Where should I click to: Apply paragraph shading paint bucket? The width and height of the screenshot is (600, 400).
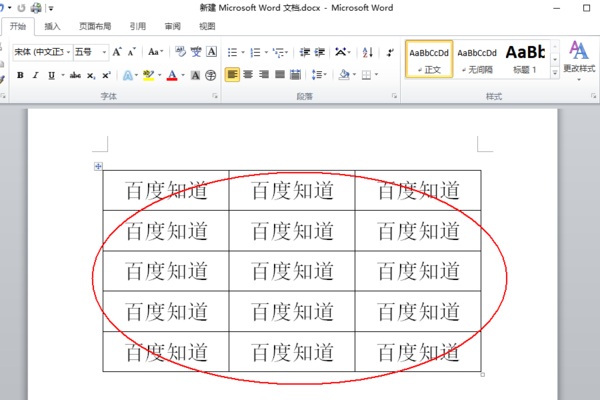click(x=344, y=75)
